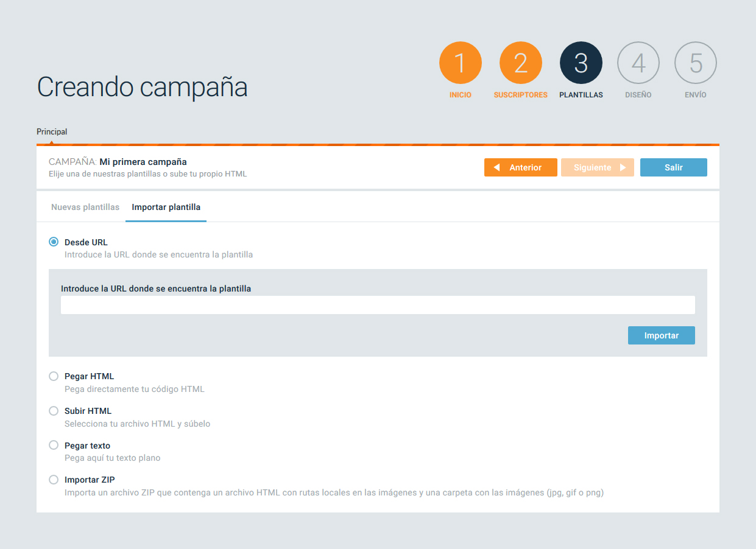This screenshot has width=756, height=549.
Task: Click the Principal tab
Action: point(52,131)
